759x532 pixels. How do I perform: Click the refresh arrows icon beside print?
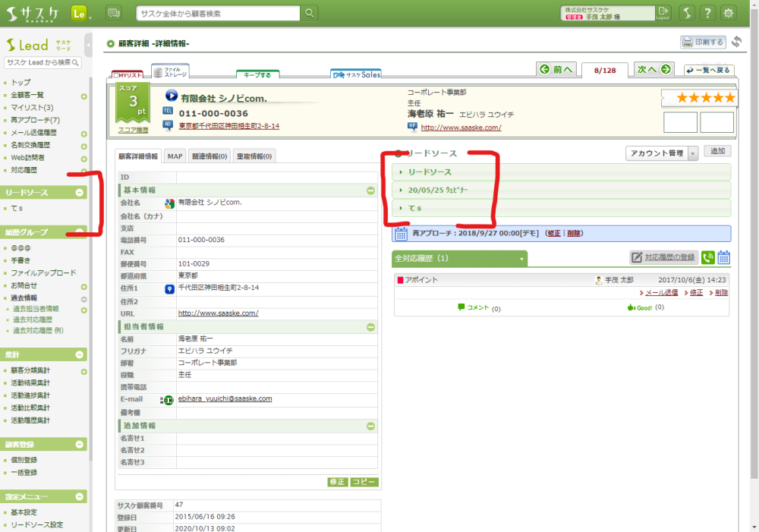click(737, 42)
